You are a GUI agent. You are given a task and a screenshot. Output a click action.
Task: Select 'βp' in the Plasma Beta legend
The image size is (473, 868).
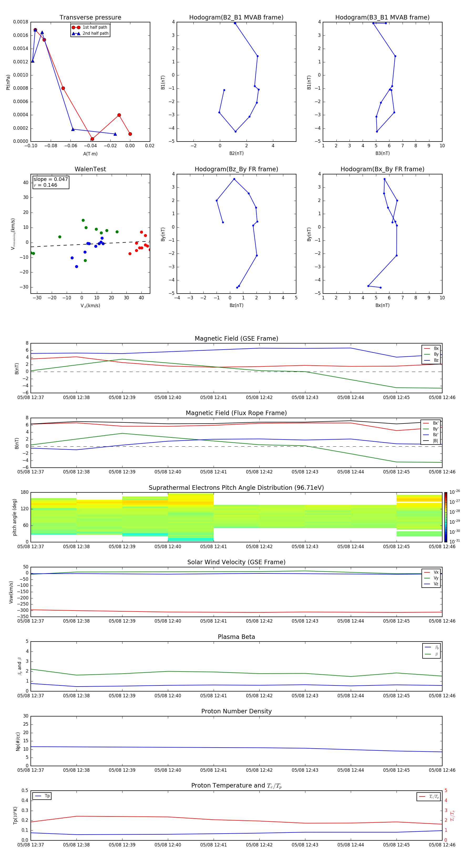(x=431, y=647)
